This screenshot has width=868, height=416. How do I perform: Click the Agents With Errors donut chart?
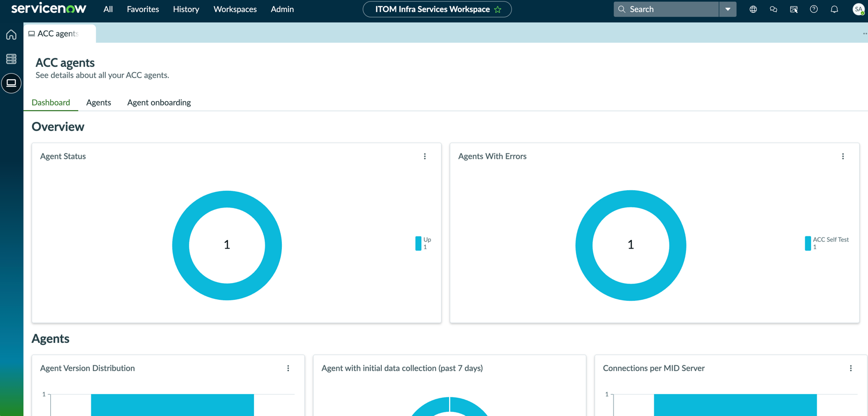pos(631,246)
